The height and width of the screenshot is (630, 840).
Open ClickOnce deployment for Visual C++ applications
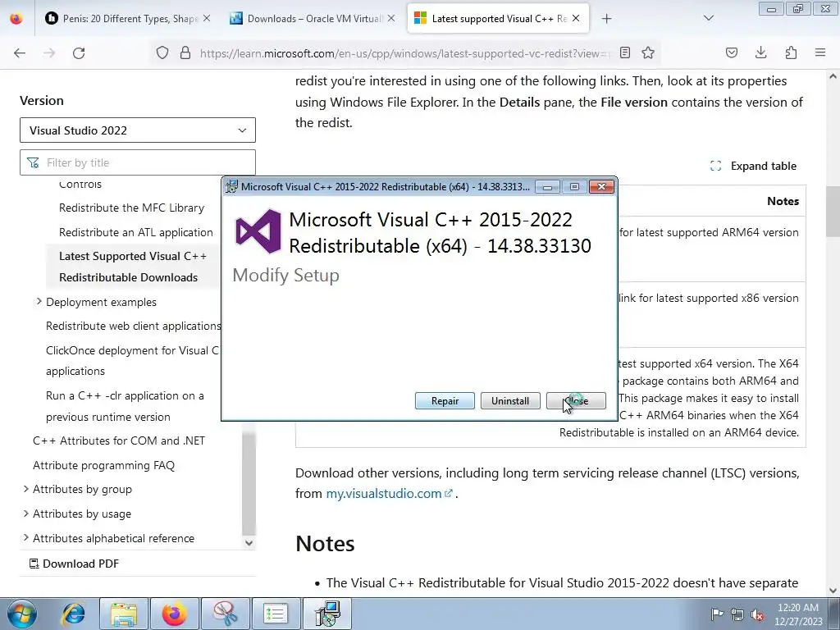click(132, 361)
